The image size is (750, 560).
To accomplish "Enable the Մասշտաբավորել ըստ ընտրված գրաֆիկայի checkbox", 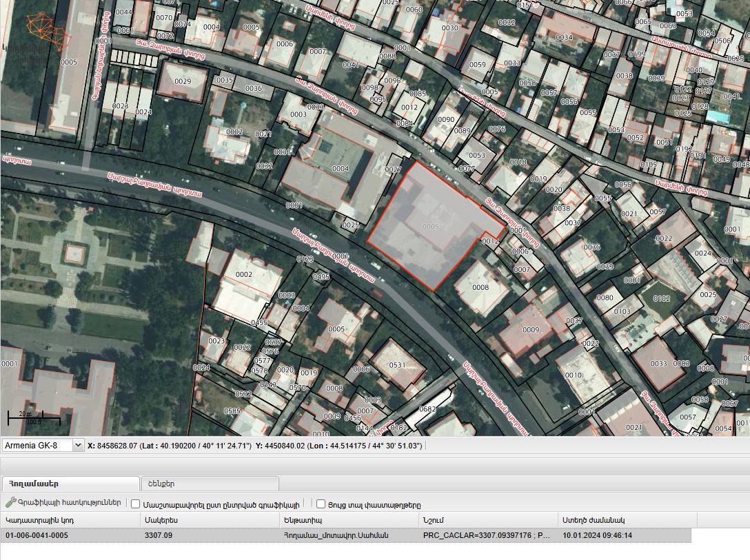I will coord(135,504).
